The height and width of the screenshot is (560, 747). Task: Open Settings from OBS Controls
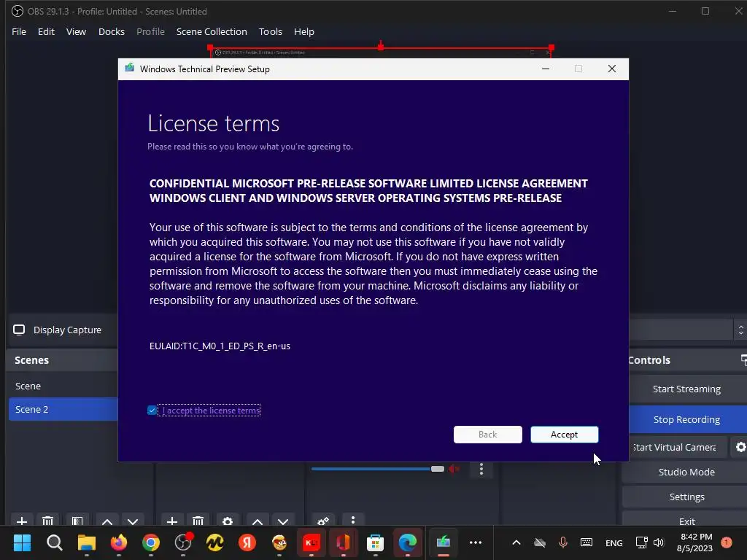[x=686, y=497]
